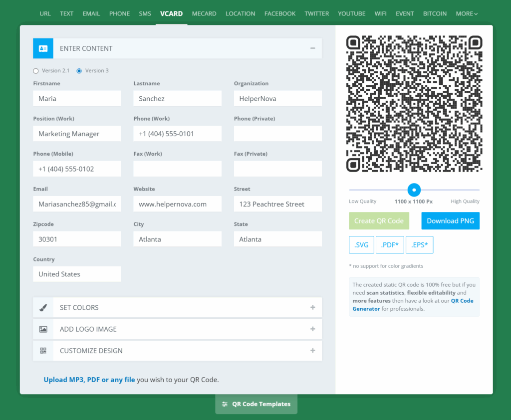511x420 pixels.
Task: Expand Add Logo Image section with plus
Action: [312, 329]
